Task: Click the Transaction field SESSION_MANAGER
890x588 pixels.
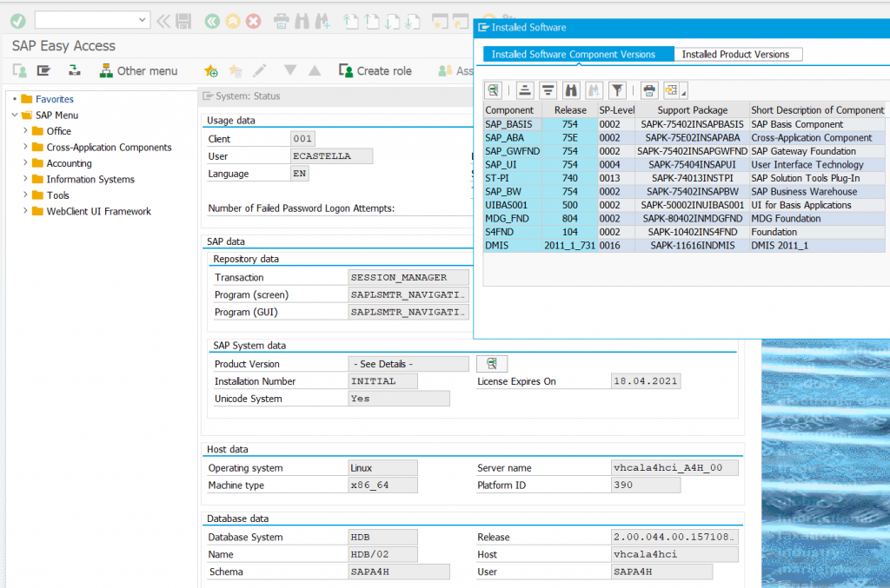Action: tap(408, 277)
